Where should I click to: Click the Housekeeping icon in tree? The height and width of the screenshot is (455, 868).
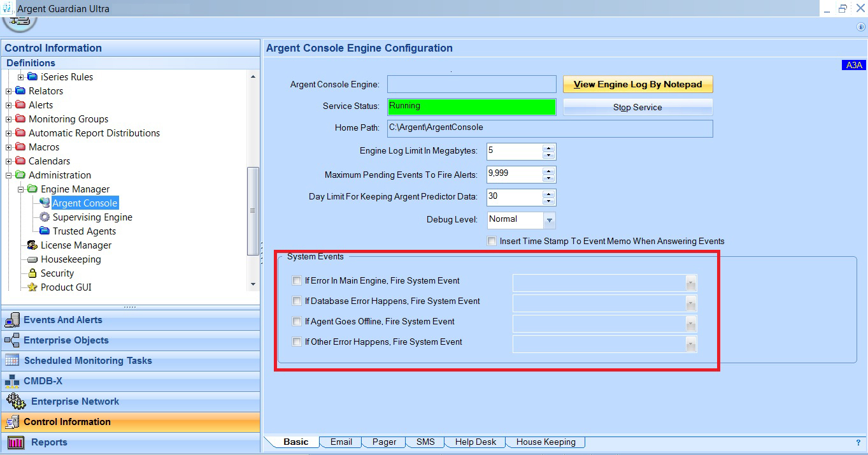click(32, 259)
